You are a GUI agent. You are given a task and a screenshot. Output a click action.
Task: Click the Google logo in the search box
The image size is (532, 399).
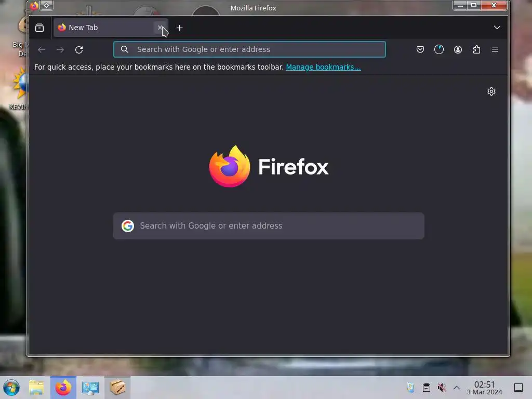128,226
